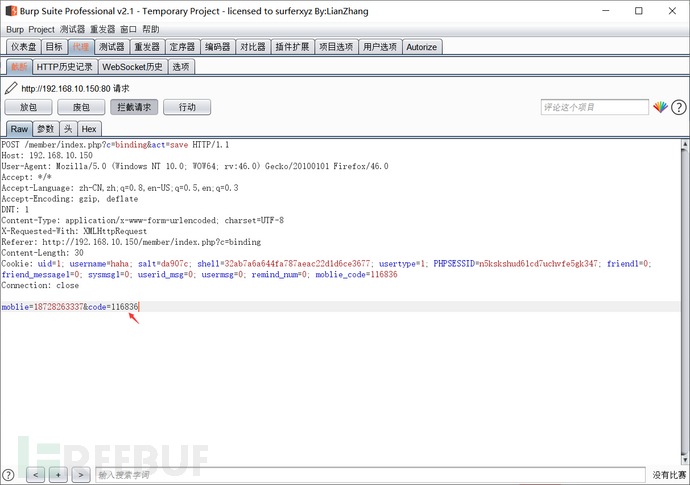Open the Burp menu
The width and height of the screenshot is (690, 485).
tap(15, 29)
